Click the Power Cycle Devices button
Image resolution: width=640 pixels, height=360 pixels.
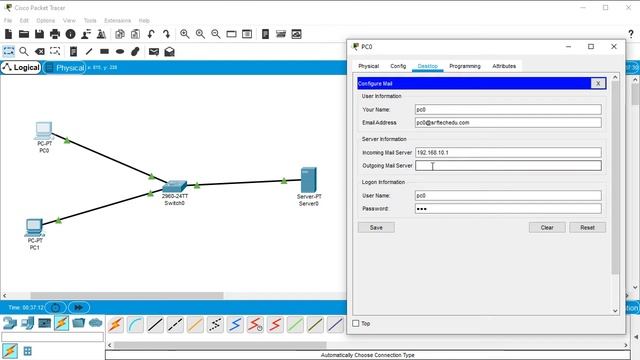[56, 308]
